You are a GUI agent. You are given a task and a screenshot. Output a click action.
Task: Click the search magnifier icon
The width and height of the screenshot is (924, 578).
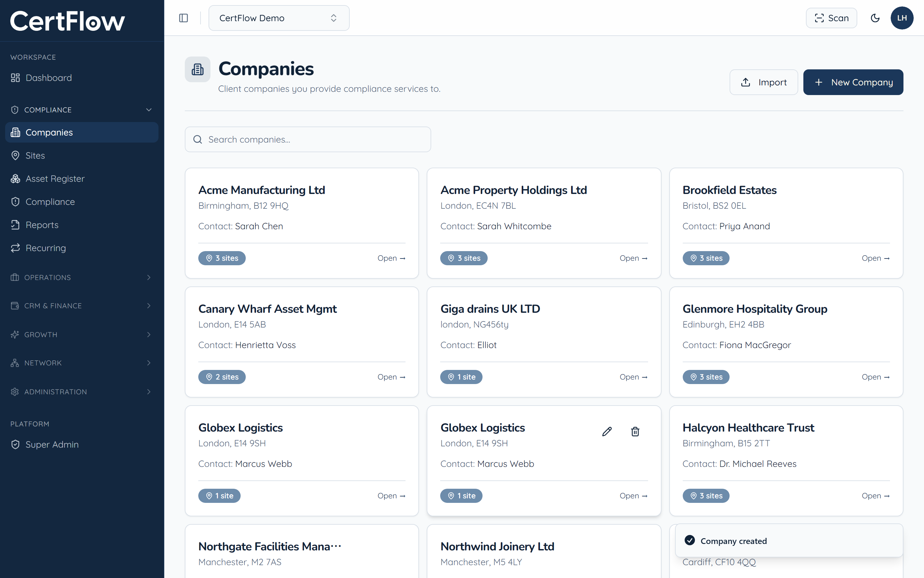(x=197, y=140)
